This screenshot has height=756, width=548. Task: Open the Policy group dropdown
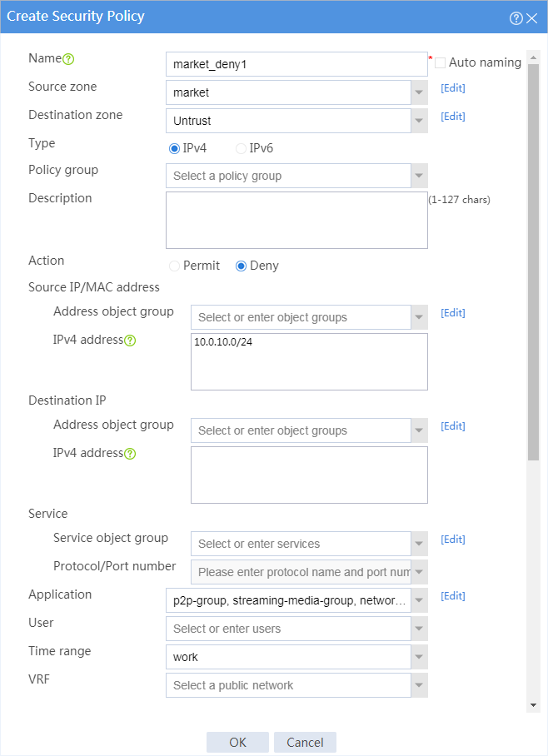419,176
